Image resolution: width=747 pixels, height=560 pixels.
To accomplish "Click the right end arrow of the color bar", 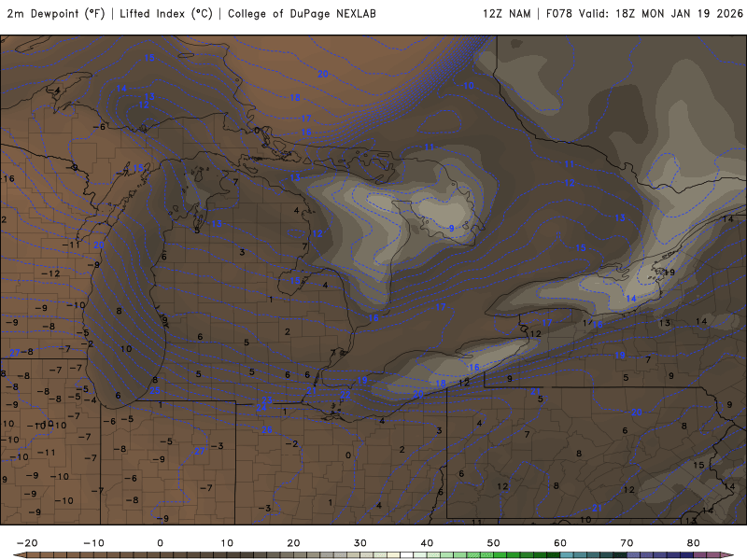I will [729, 555].
